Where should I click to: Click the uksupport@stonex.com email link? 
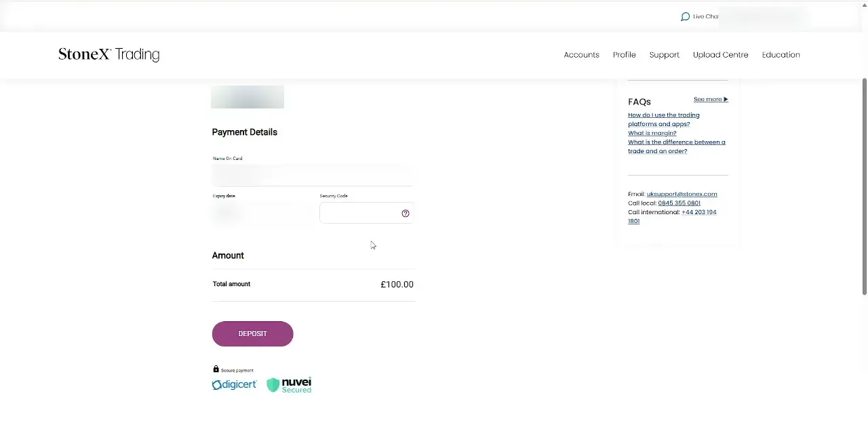click(x=682, y=194)
